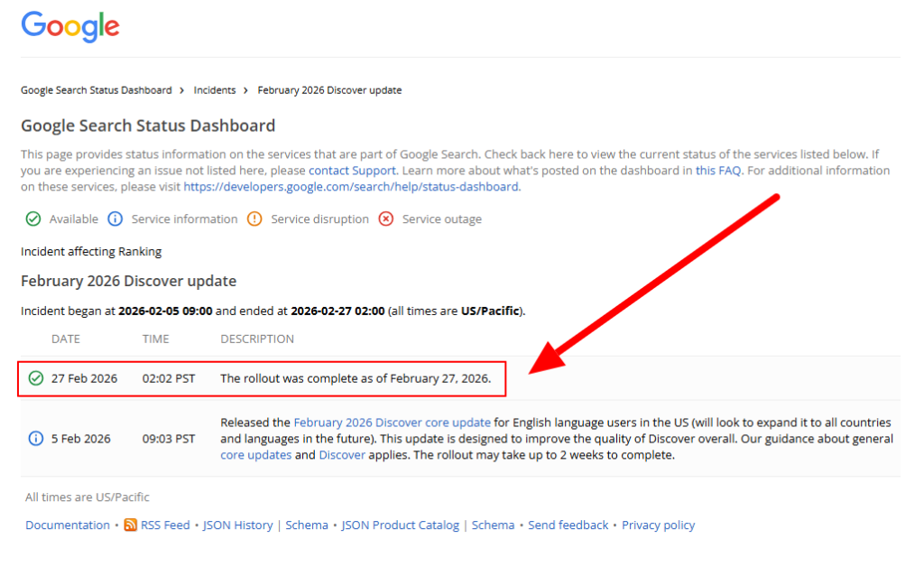This screenshot has width=924, height=567.
Task: Click the green Available checkmark icon in legend
Action: point(33,219)
